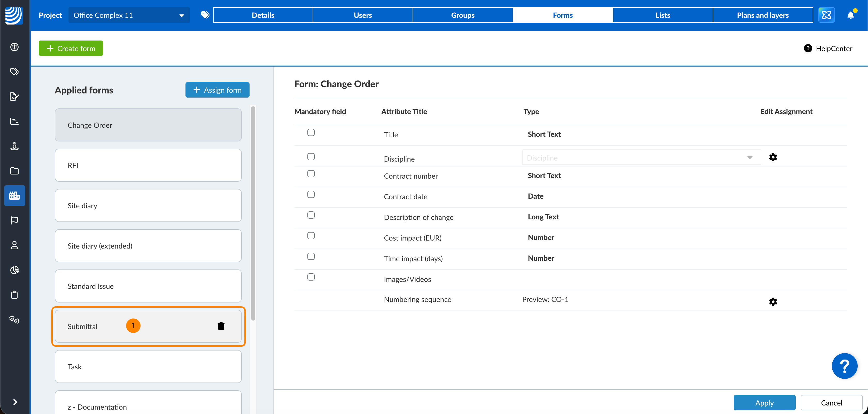Screen dimensions: 868x414
Task: Click the Create form button
Action: coord(71,49)
